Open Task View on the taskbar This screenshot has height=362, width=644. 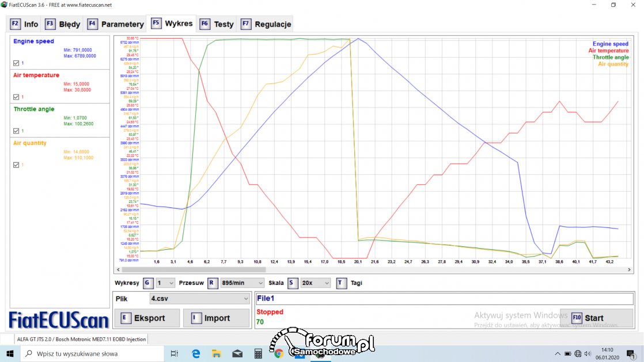[174, 353]
